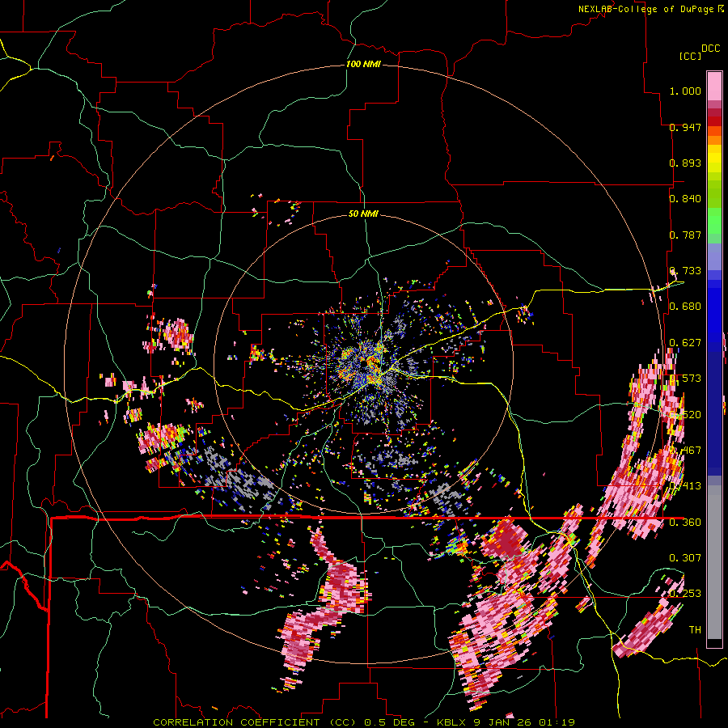This screenshot has width=728, height=728.
Task: Pick the gray lower band of color bar
Action: [x=714, y=562]
